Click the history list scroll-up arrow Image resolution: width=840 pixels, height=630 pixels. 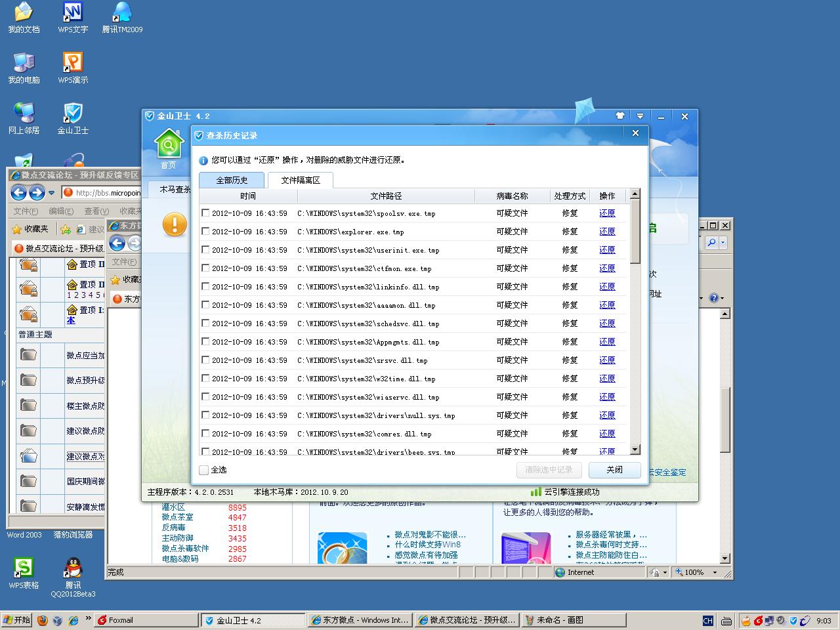click(x=635, y=194)
